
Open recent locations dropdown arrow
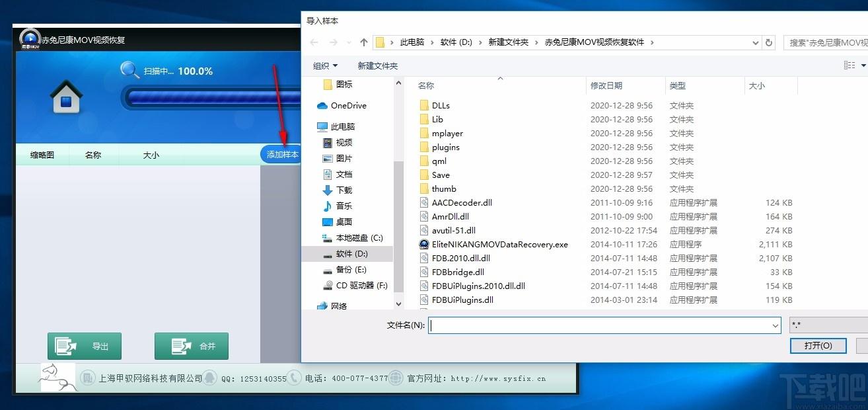tap(349, 43)
